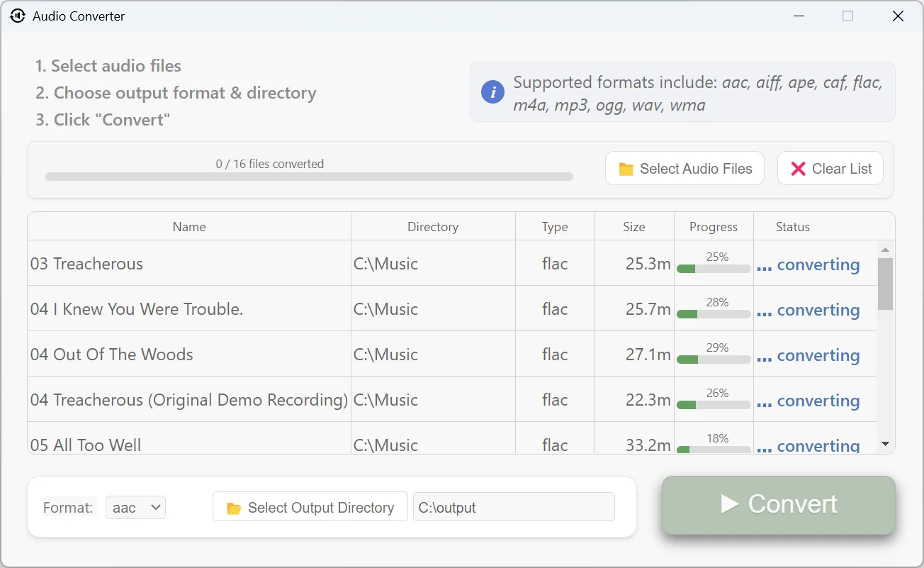Screen dimensions: 924x568
Task: Click the Select Audio Files button
Action: 684,168
